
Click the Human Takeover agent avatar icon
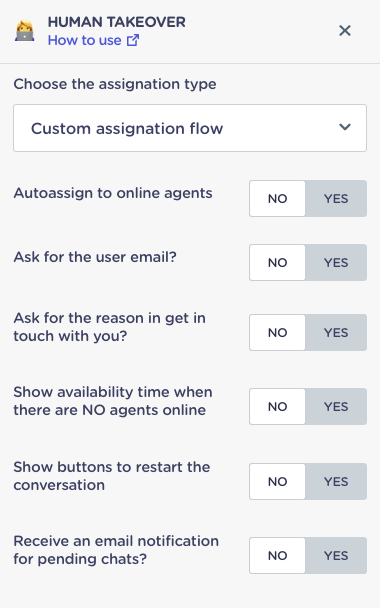pyautogui.click(x=25, y=31)
